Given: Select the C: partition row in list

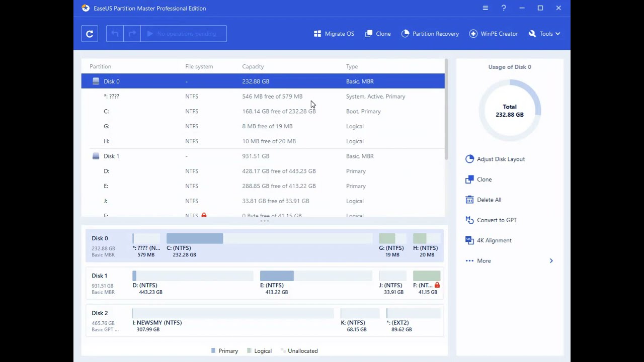Looking at the screenshot, I should coord(263,111).
